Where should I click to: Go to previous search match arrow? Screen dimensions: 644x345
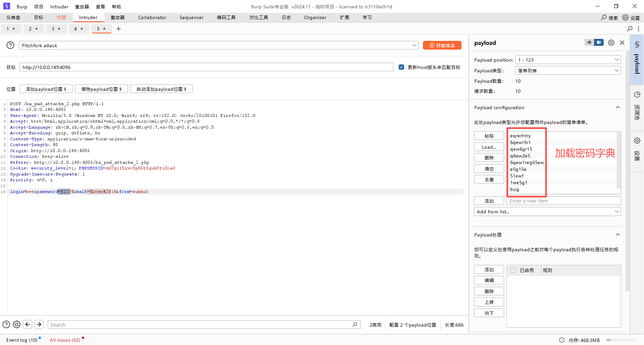28,325
